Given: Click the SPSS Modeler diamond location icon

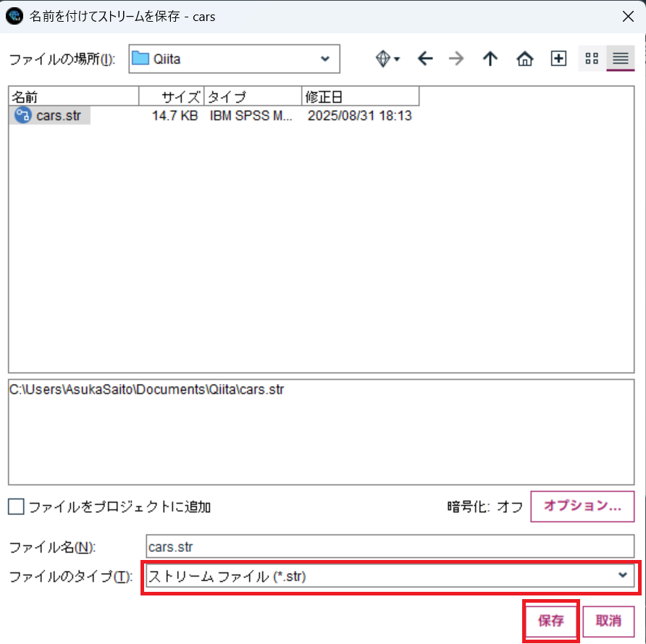Looking at the screenshot, I should tap(382, 59).
